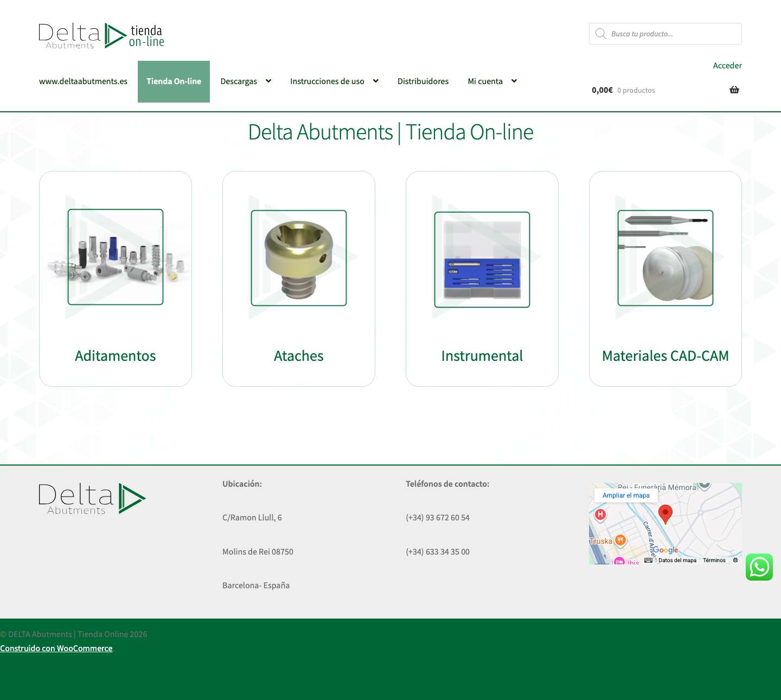Click the search magnifier icon

600,34
